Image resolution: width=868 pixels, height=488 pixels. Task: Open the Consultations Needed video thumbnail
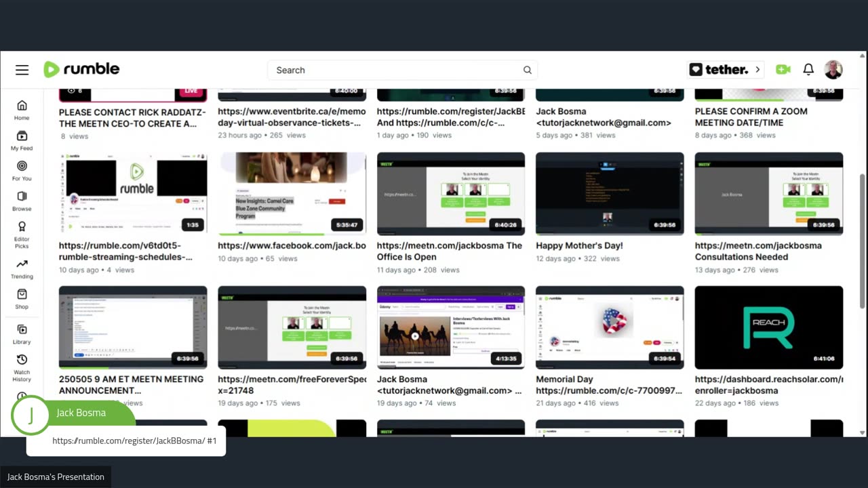(x=769, y=193)
